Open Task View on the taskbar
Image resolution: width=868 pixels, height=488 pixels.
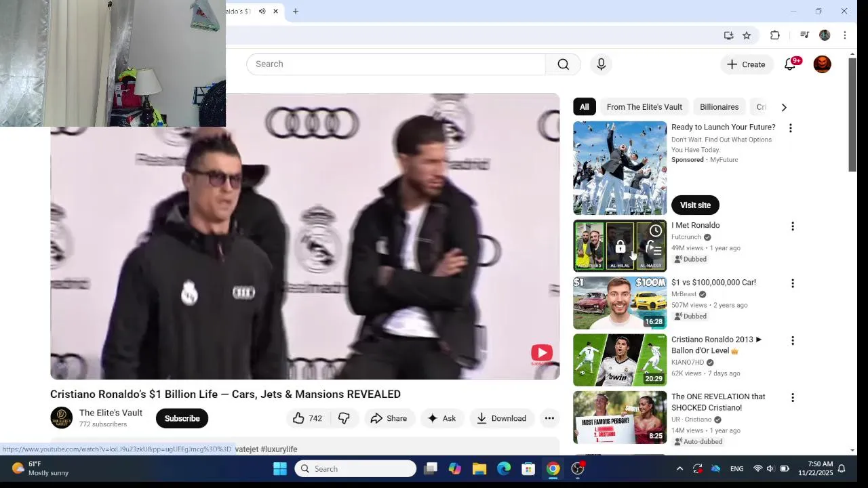(x=431, y=469)
